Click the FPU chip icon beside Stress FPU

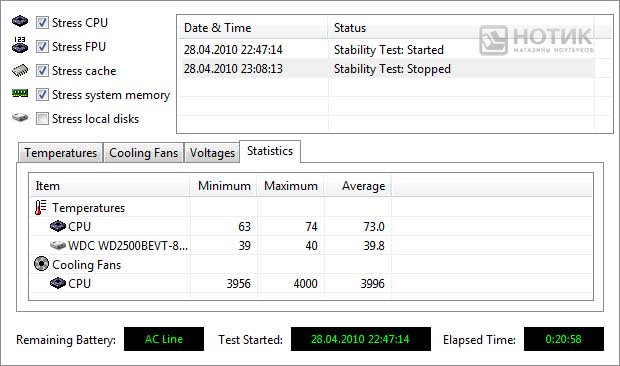20,45
